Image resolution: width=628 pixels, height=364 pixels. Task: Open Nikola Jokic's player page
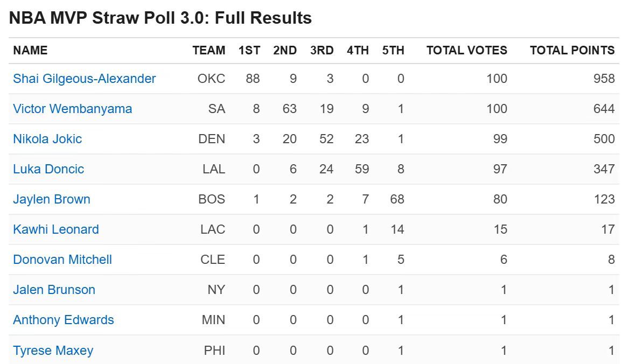(x=47, y=139)
